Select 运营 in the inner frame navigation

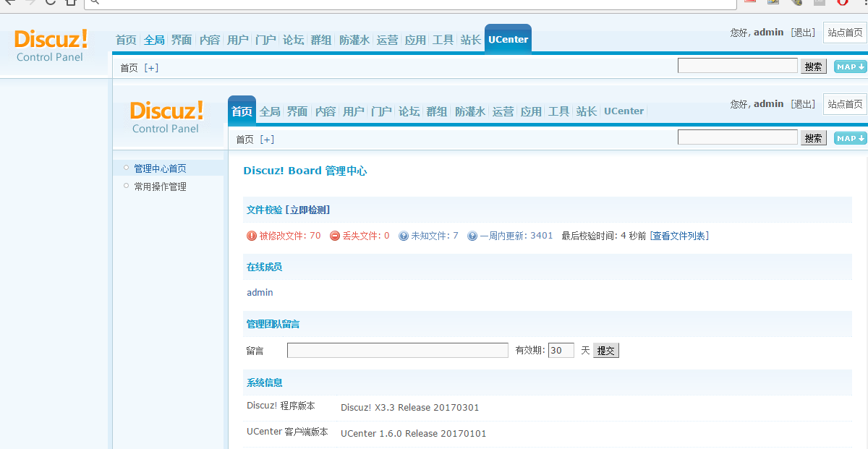[503, 111]
